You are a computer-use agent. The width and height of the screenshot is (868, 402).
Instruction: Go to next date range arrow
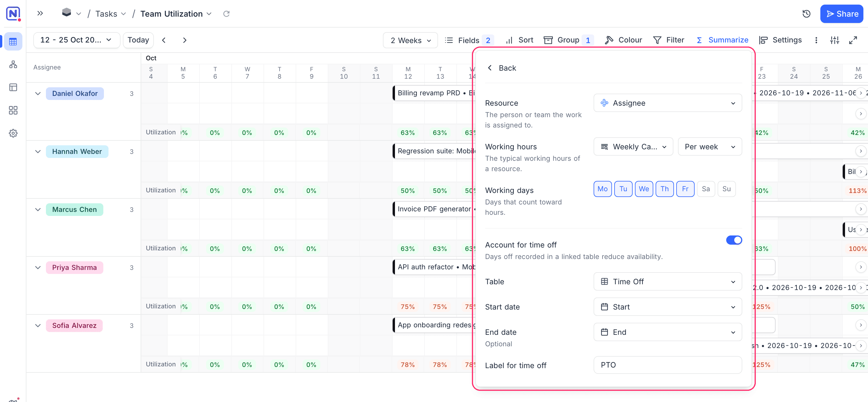[x=185, y=40]
